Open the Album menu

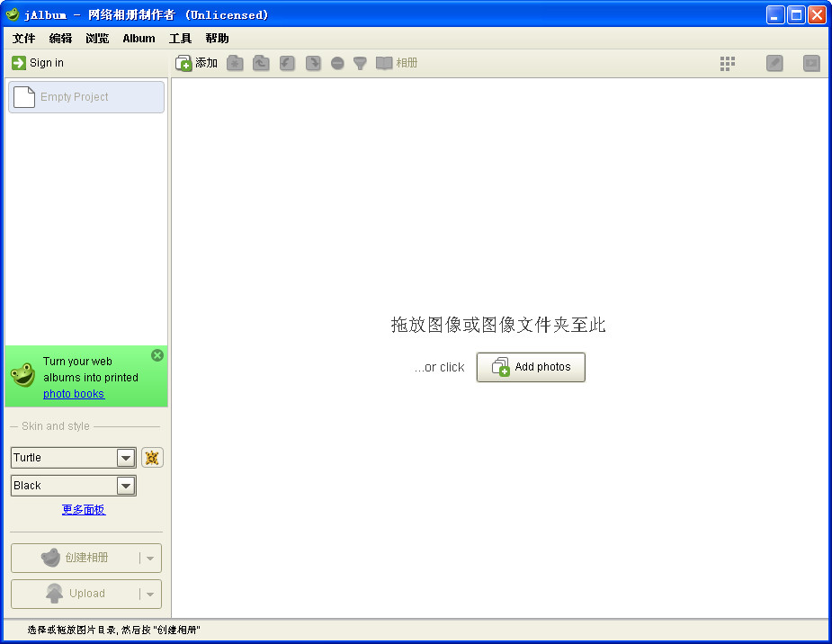pos(139,38)
